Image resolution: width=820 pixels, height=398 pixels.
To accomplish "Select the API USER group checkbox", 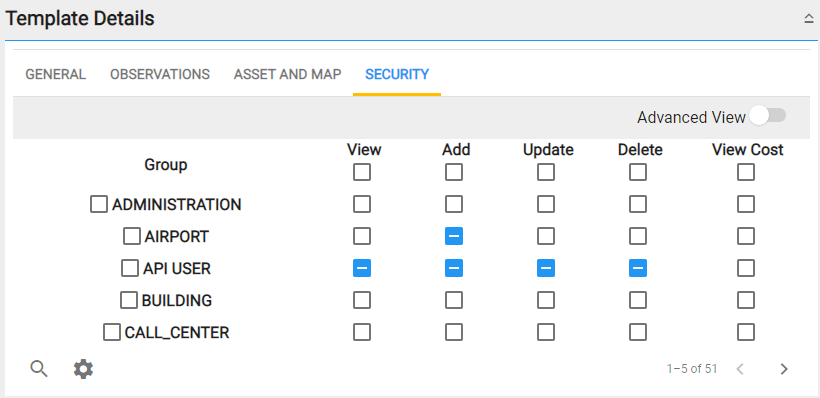I will pyautogui.click(x=130, y=268).
